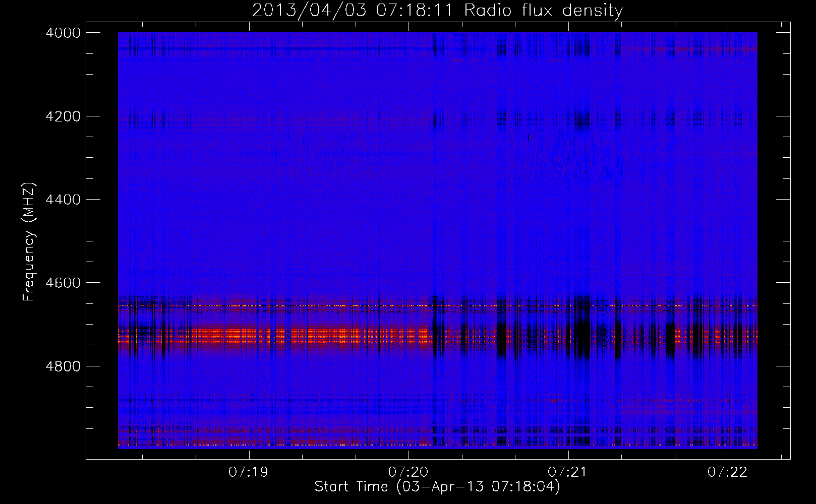Click the 07:19 time tick label

coord(249,472)
